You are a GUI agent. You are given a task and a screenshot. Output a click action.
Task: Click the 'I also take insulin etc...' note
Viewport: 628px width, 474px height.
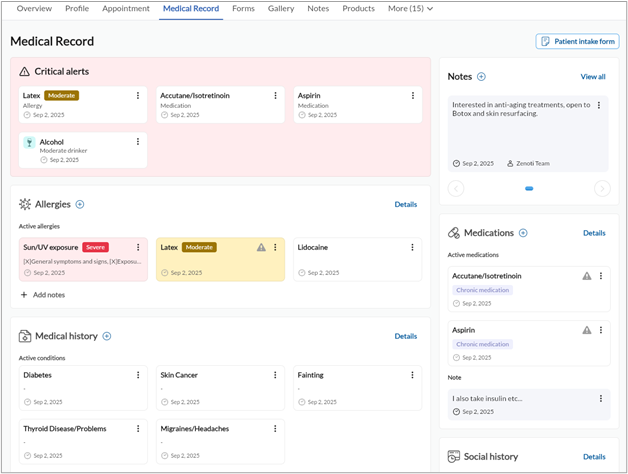pyautogui.click(x=529, y=404)
